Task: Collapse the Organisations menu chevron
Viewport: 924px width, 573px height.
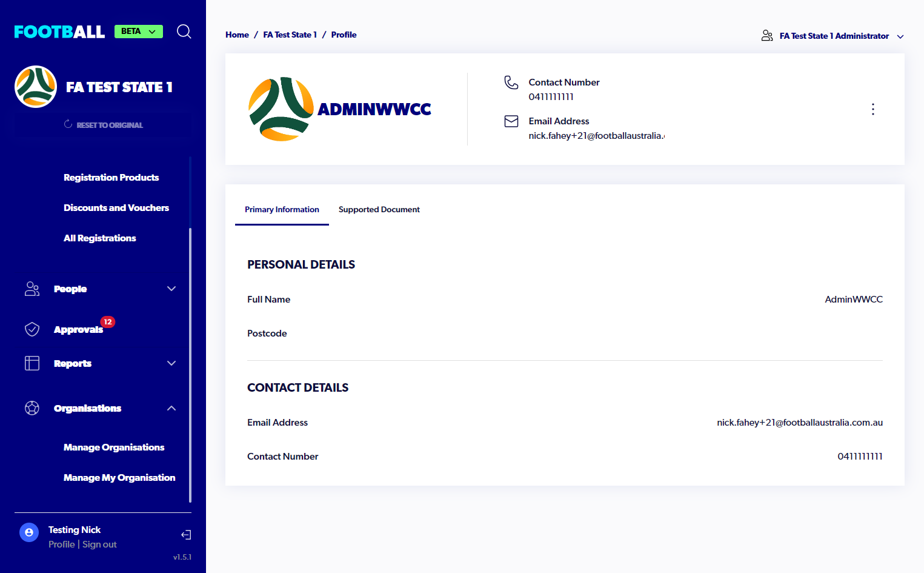Action: (171, 408)
